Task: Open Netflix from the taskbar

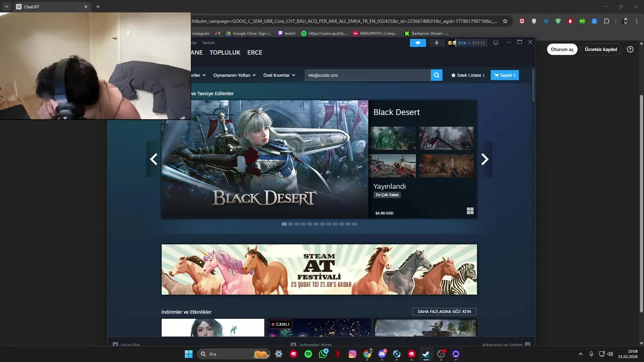Action: point(338,354)
